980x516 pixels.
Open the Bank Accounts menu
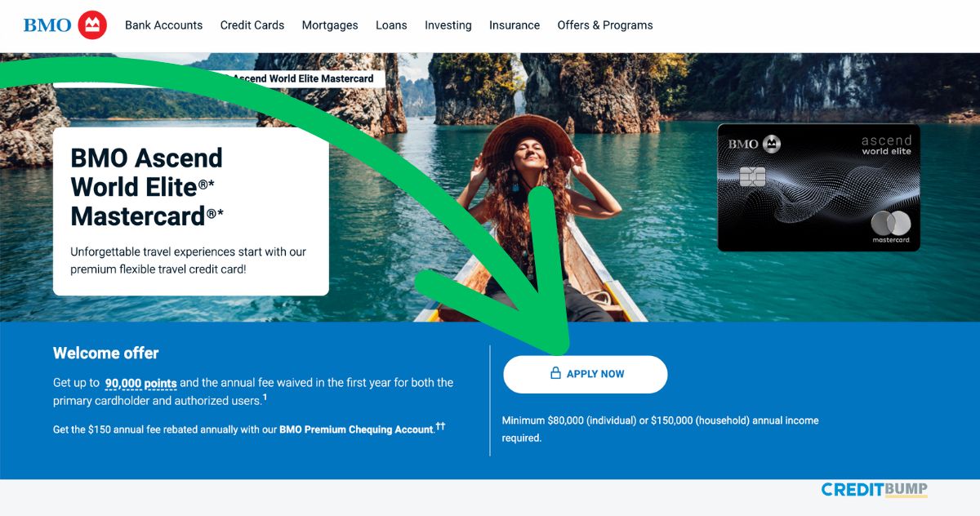click(x=163, y=25)
